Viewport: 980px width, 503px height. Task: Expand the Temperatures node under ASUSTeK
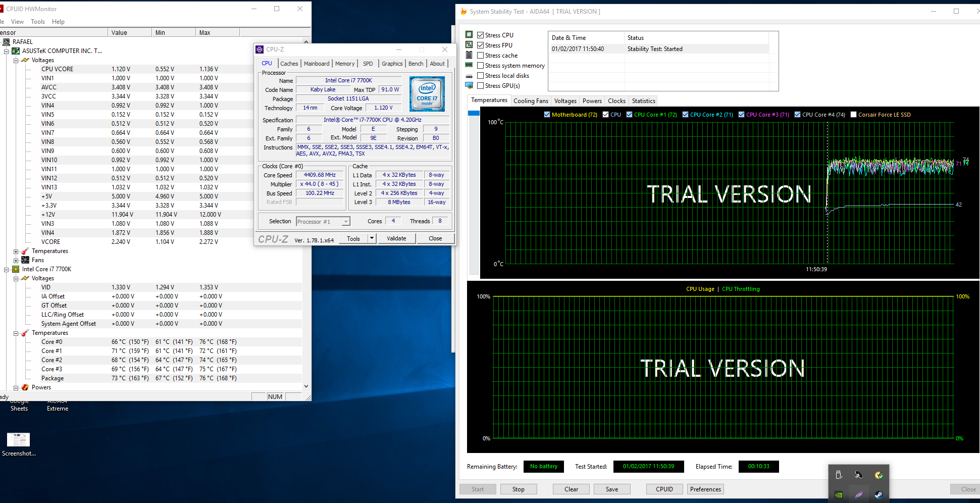coord(16,251)
